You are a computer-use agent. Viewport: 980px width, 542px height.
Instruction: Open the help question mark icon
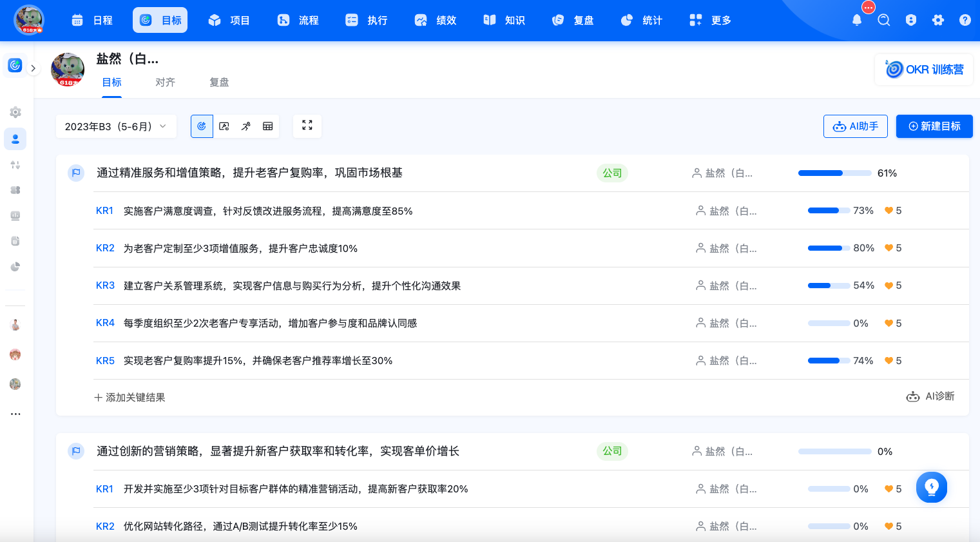(965, 20)
